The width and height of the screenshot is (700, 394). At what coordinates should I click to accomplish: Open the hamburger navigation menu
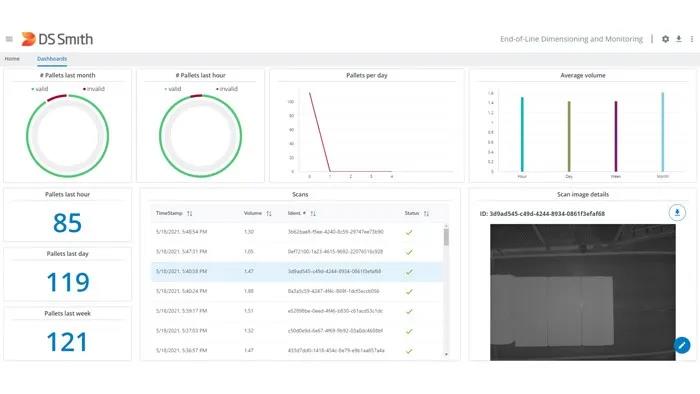click(x=9, y=39)
